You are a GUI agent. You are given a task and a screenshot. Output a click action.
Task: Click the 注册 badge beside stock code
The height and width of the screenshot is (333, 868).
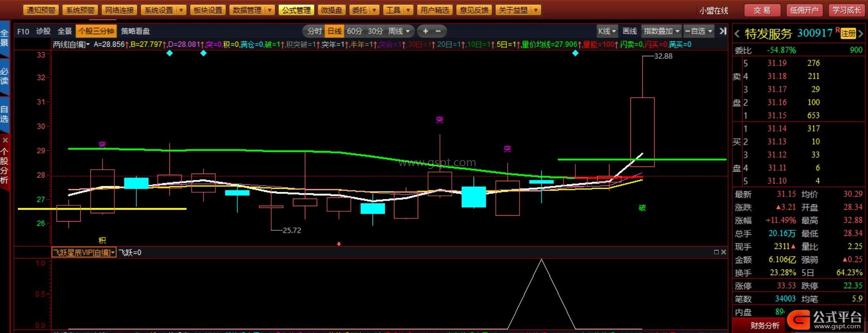(x=848, y=34)
